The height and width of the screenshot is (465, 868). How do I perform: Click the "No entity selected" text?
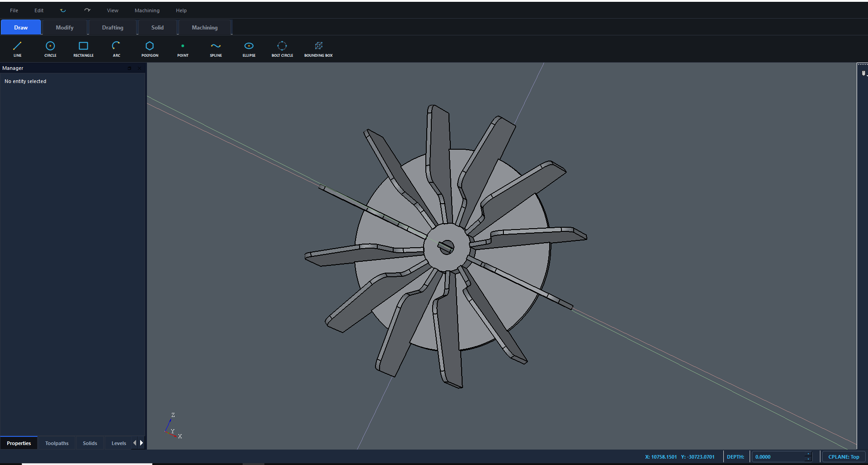25,81
